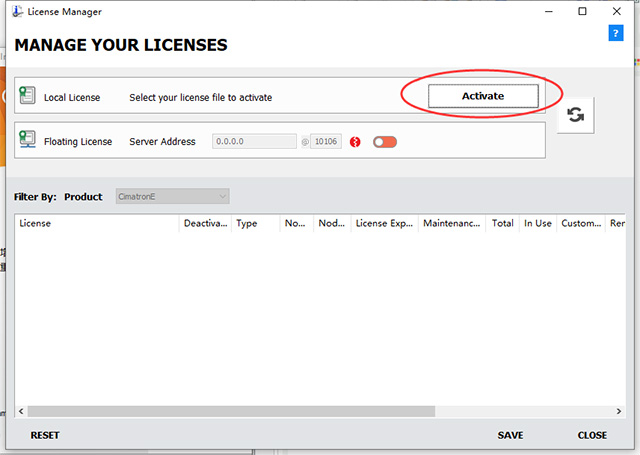Click the Custom... column header
Viewport: 640px width, 455px height.
click(x=581, y=223)
